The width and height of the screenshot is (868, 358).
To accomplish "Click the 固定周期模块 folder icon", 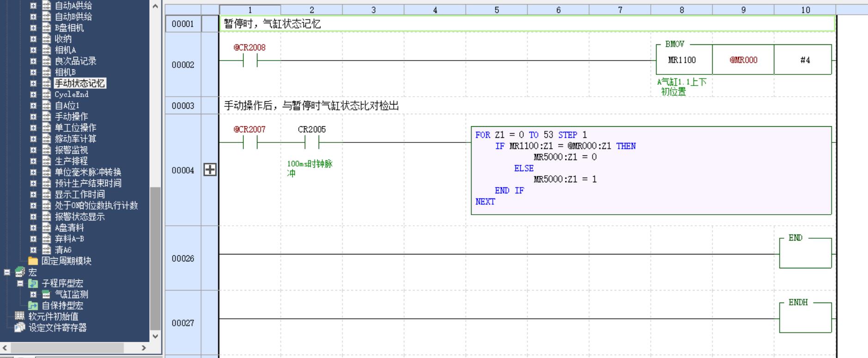I will point(33,261).
